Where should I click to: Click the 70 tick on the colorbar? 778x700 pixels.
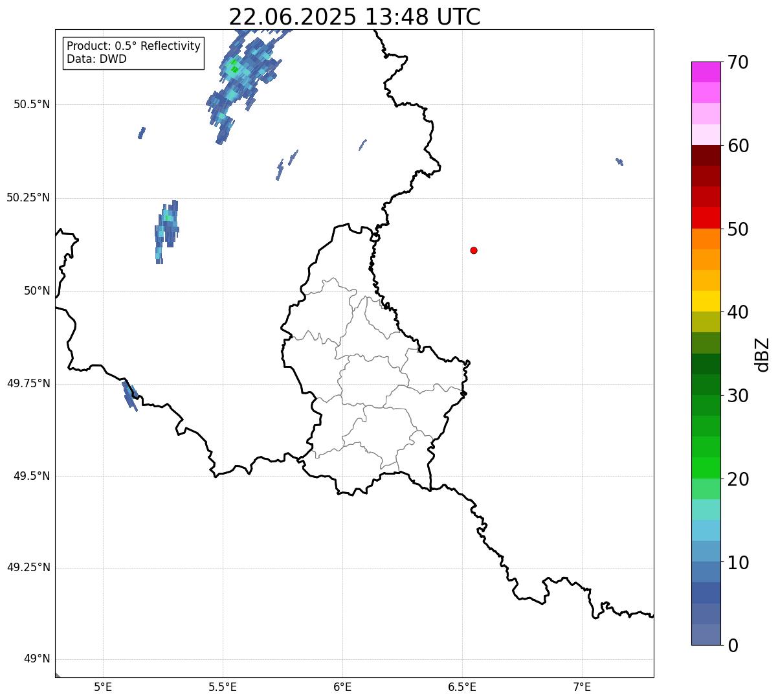click(738, 62)
